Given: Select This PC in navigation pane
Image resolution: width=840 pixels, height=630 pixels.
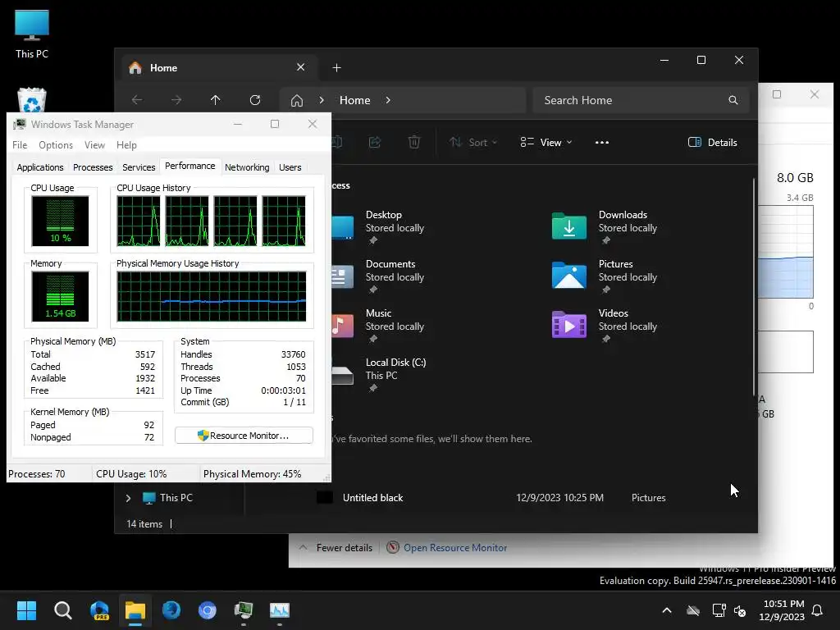Looking at the screenshot, I should (167, 498).
